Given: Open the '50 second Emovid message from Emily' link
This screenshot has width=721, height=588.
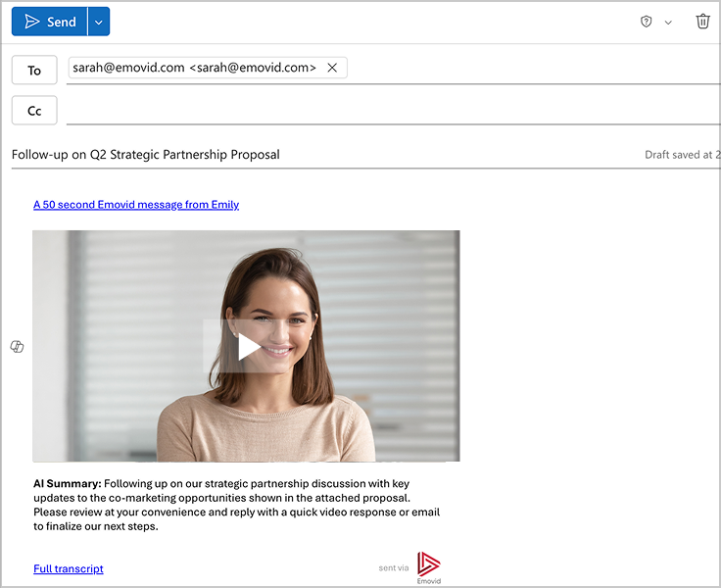Looking at the screenshot, I should point(136,205).
